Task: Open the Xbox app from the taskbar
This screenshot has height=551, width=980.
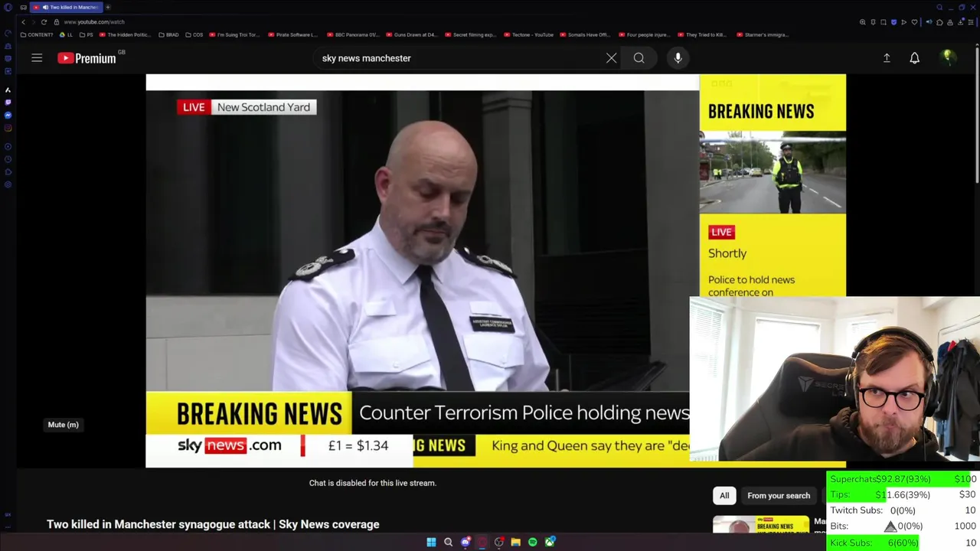Action: click(x=550, y=542)
